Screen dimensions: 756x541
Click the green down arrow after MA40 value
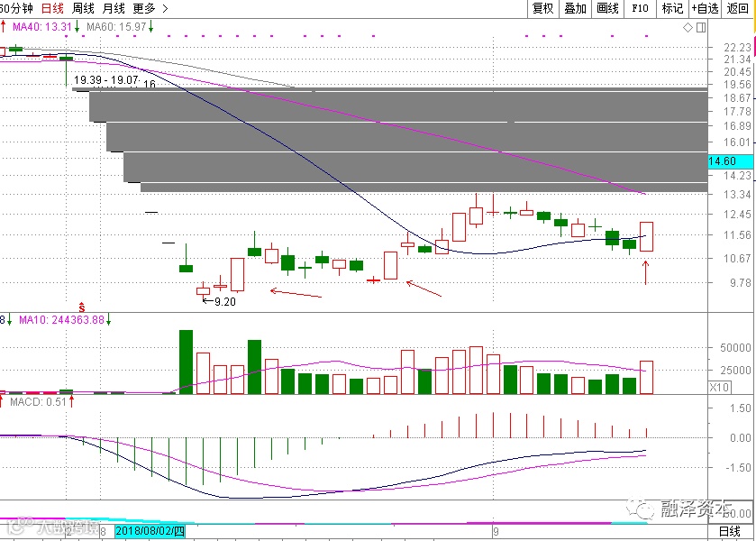tap(77, 26)
